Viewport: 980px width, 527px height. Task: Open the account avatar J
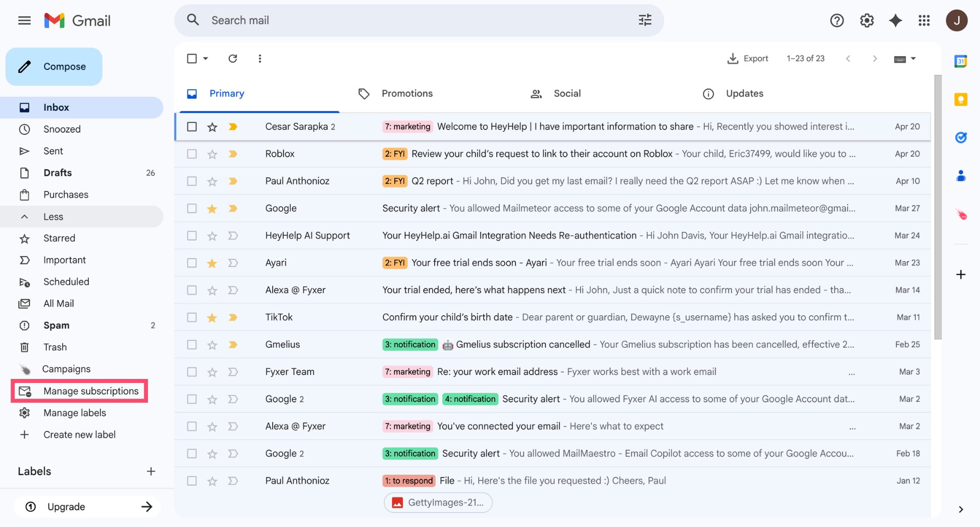point(956,21)
